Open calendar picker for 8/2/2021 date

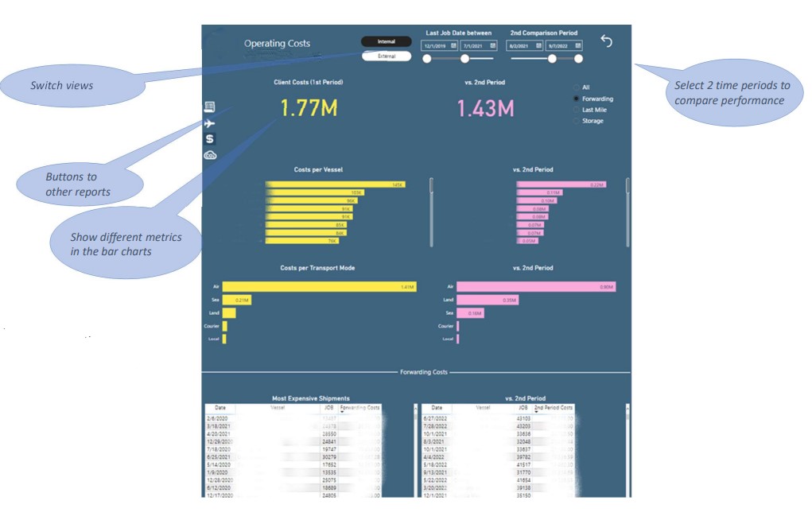(x=539, y=46)
